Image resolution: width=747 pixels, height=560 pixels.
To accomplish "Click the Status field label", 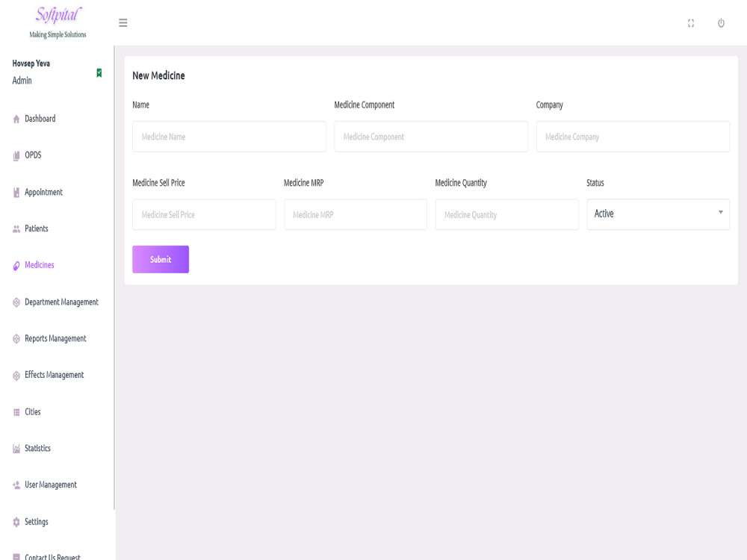I will click(x=595, y=183).
